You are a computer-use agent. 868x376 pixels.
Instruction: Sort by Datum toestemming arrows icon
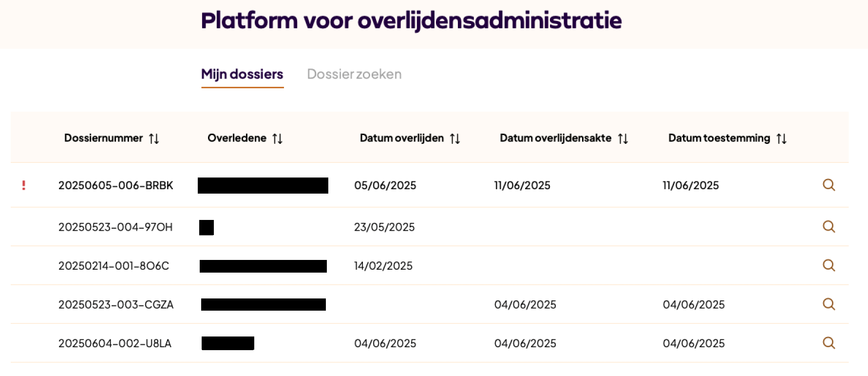pyautogui.click(x=782, y=139)
